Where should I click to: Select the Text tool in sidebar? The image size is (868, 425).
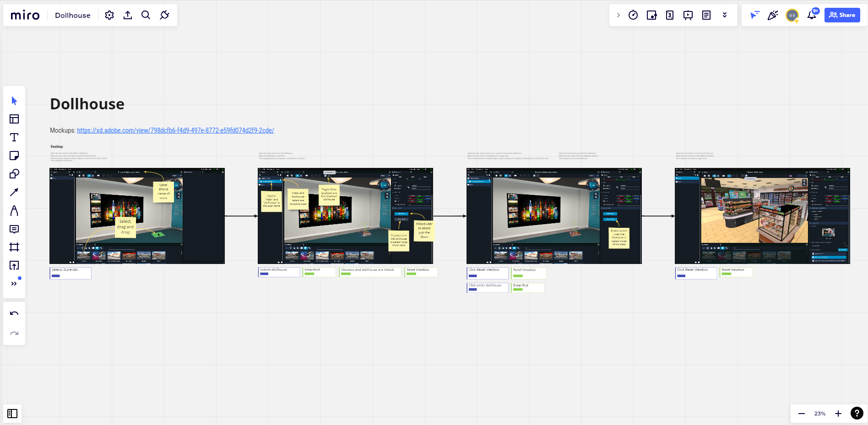point(14,137)
